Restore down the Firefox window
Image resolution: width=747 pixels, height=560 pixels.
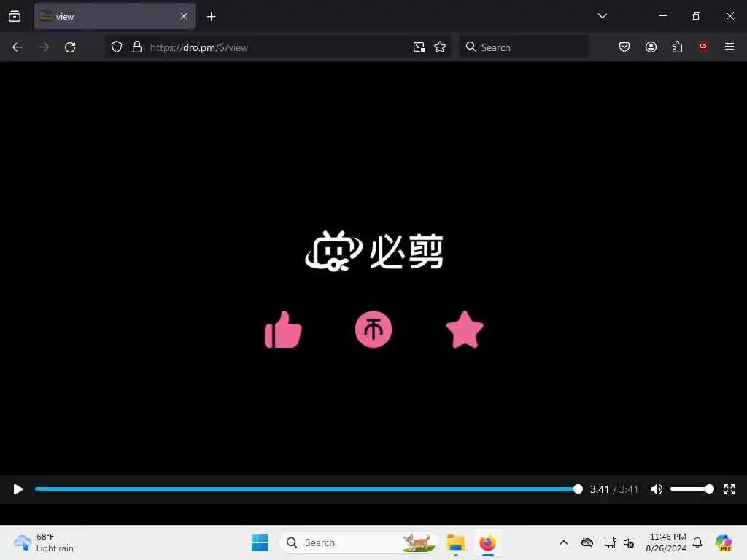(x=696, y=16)
